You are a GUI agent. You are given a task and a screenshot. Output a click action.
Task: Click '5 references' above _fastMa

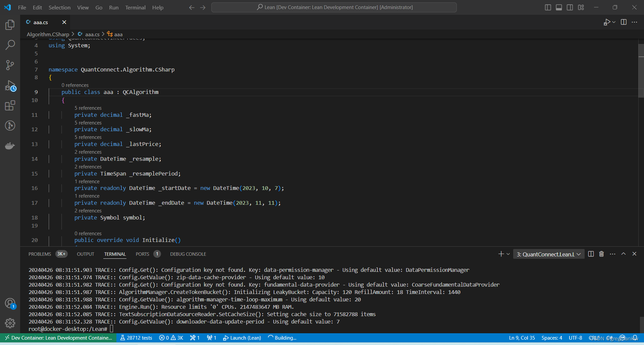tap(88, 108)
